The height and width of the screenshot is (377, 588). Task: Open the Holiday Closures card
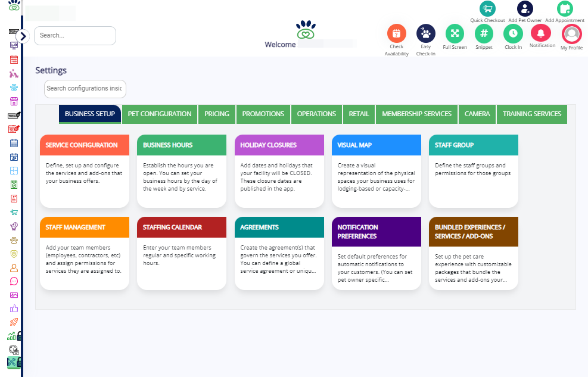[279, 171]
